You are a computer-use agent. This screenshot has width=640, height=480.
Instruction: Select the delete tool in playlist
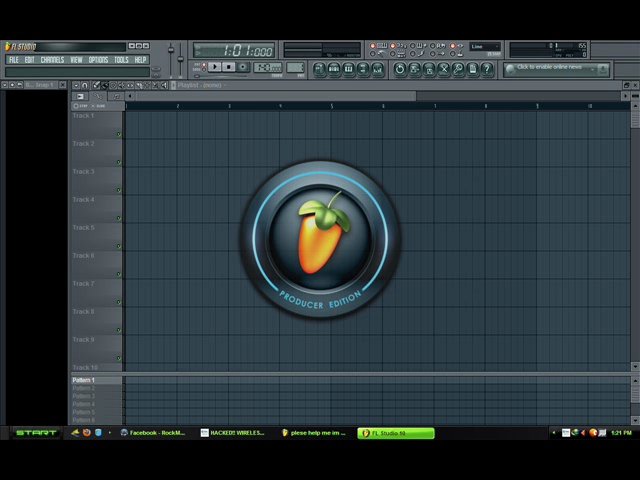click(113, 85)
